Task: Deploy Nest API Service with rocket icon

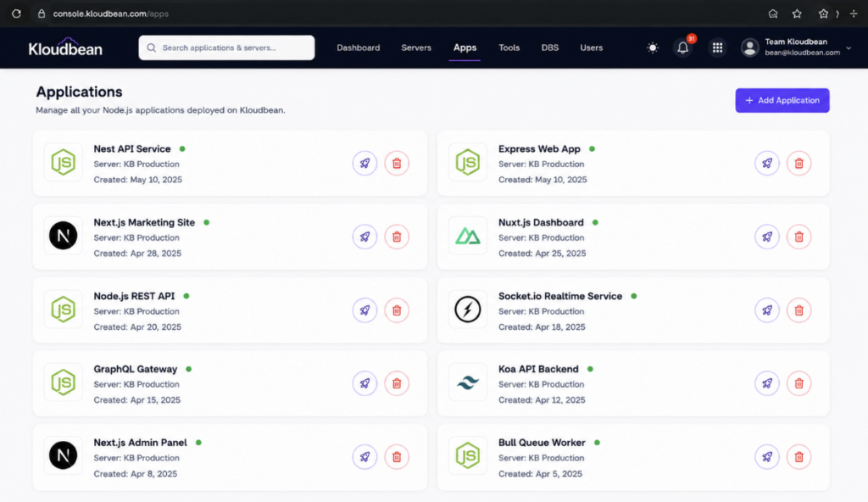Action: tap(364, 163)
